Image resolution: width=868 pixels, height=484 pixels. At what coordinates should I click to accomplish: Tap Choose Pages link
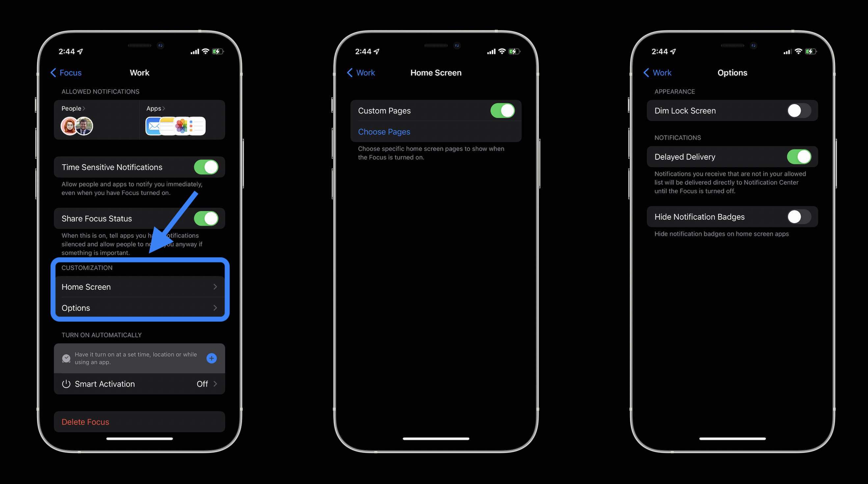pyautogui.click(x=384, y=131)
